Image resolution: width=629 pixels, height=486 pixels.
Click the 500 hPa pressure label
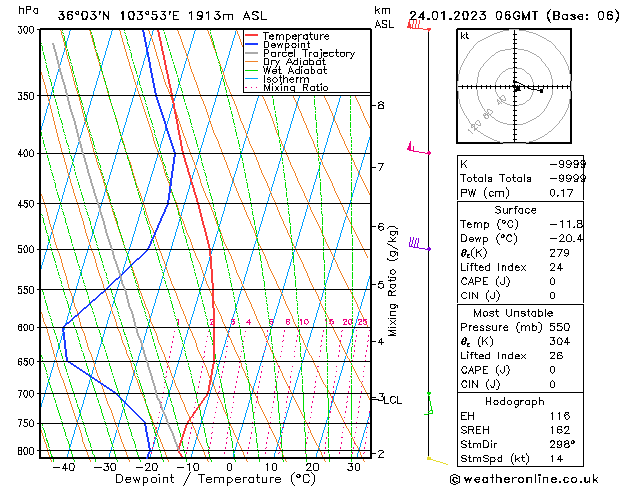[x=28, y=249]
